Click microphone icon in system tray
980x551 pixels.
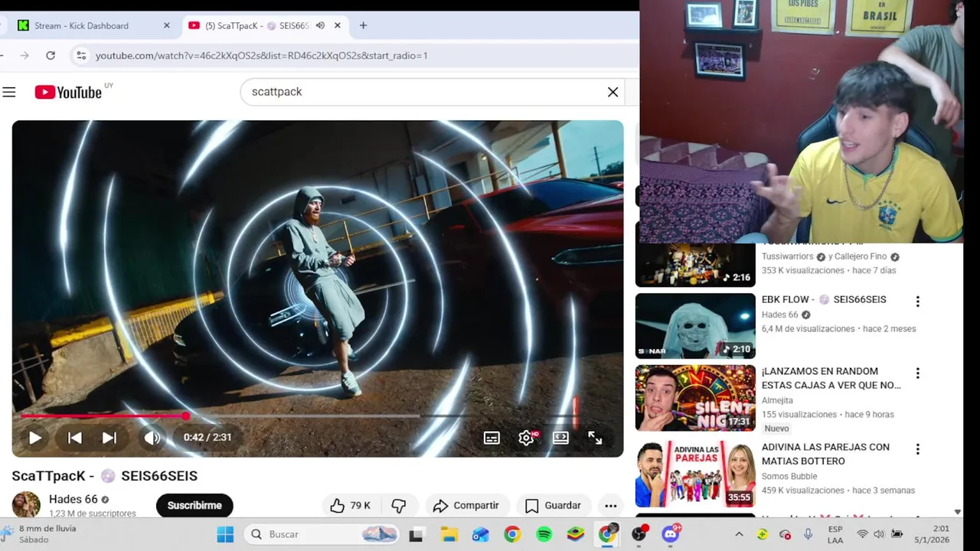[808, 534]
